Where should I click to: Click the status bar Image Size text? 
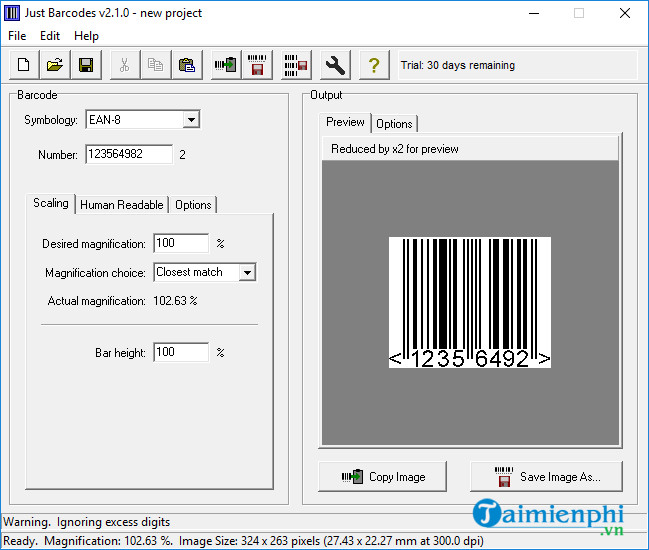click(x=331, y=541)
